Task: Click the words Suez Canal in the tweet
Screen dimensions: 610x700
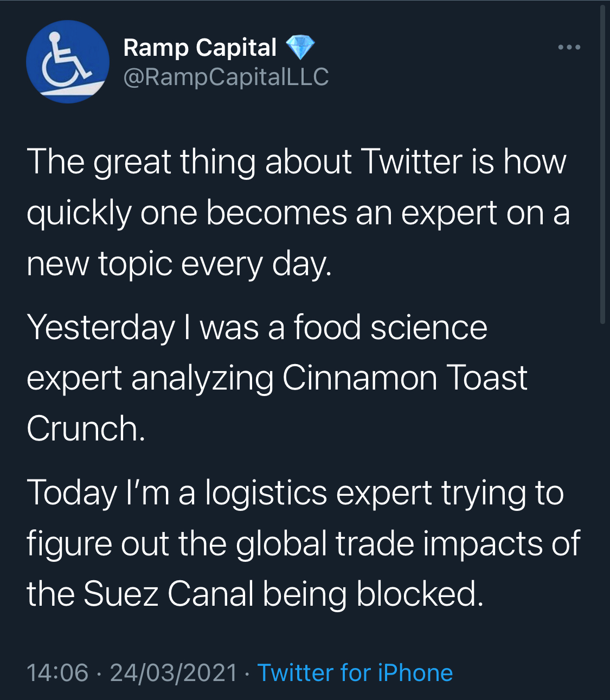Action: (169, 594)
